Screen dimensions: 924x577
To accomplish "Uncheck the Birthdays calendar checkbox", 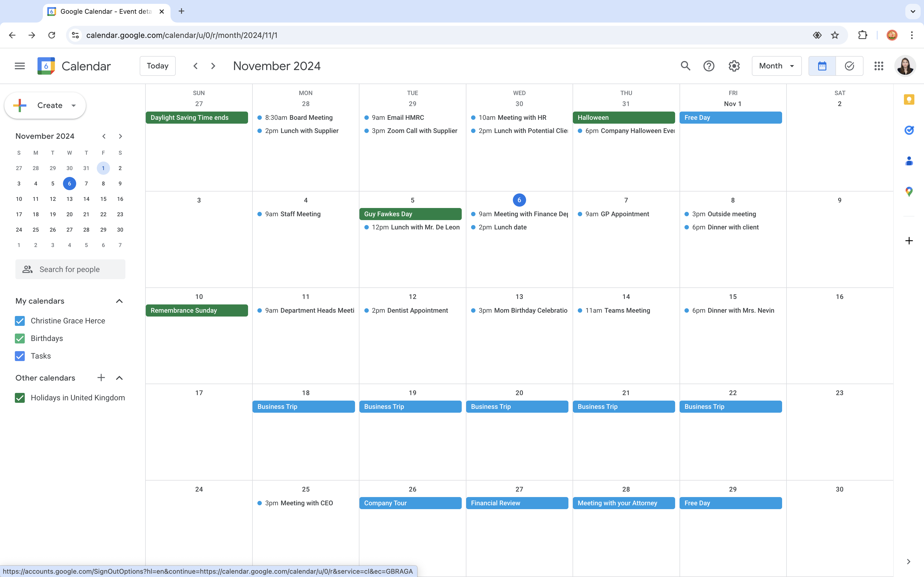I will point(20,339).
